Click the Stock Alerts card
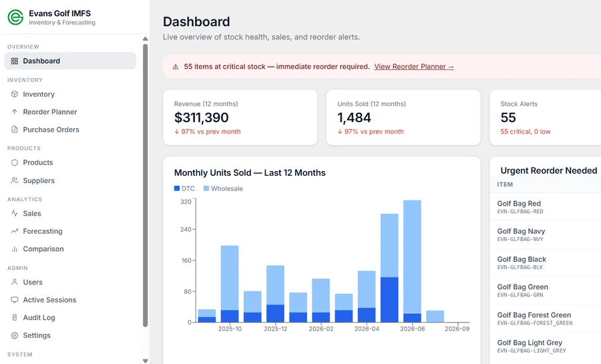Viewport: 601px width, 364px height. [546, 118]
